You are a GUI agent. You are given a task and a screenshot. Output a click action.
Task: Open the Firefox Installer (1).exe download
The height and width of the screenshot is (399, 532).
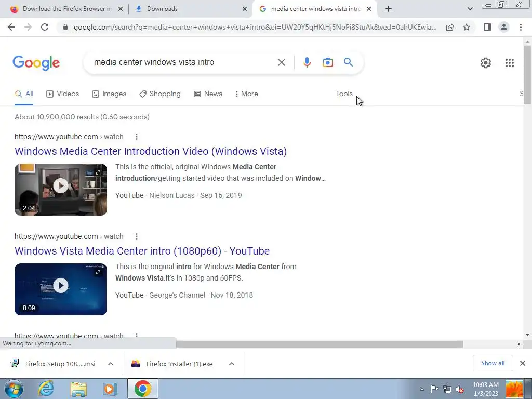click(173, 364)
